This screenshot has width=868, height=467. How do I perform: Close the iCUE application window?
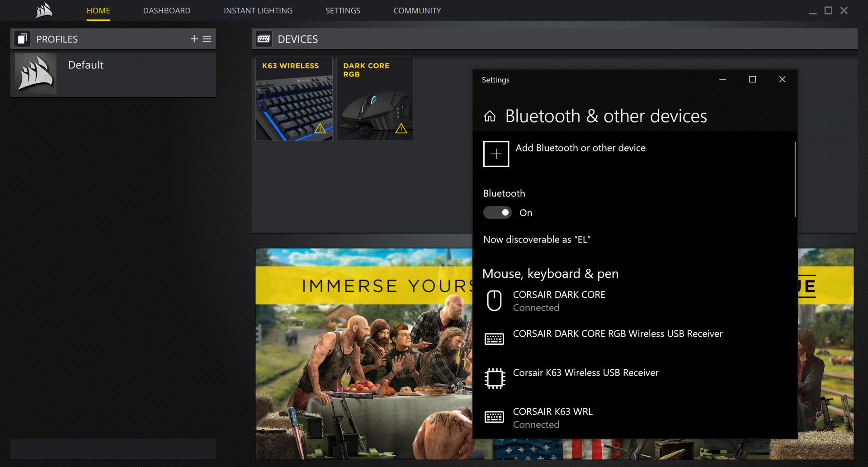[x=844, y=10]
